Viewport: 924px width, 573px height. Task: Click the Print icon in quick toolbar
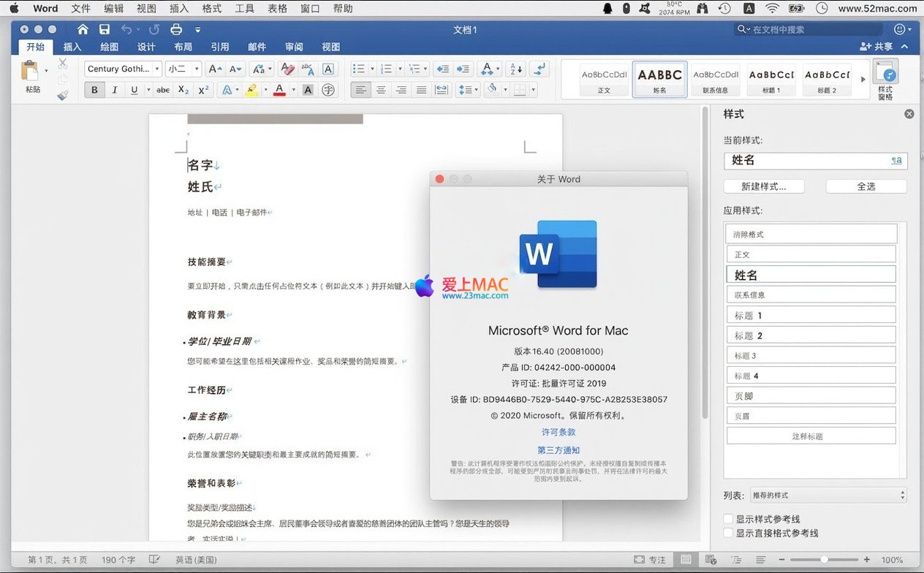[176, 29]
